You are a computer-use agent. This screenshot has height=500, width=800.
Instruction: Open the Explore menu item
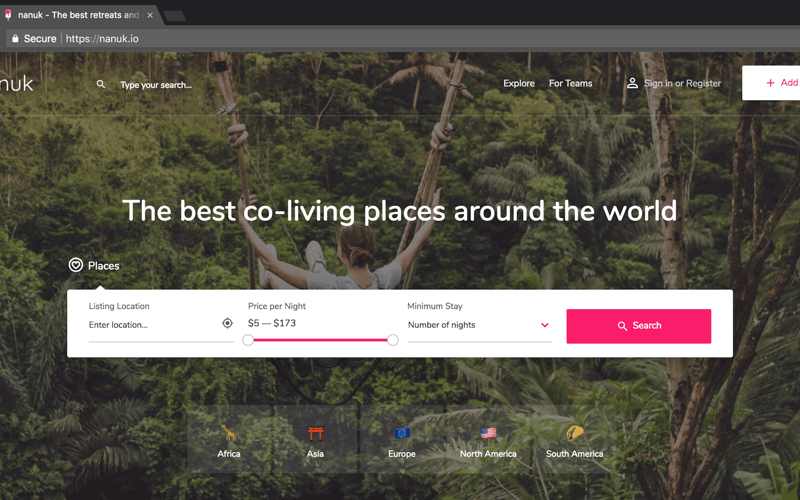point(519,83)
